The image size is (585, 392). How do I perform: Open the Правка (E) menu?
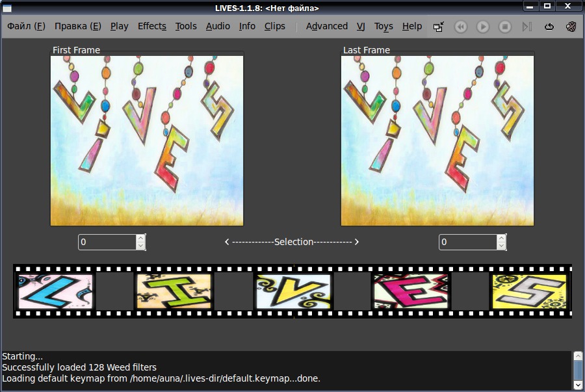(x=78, y=26)
